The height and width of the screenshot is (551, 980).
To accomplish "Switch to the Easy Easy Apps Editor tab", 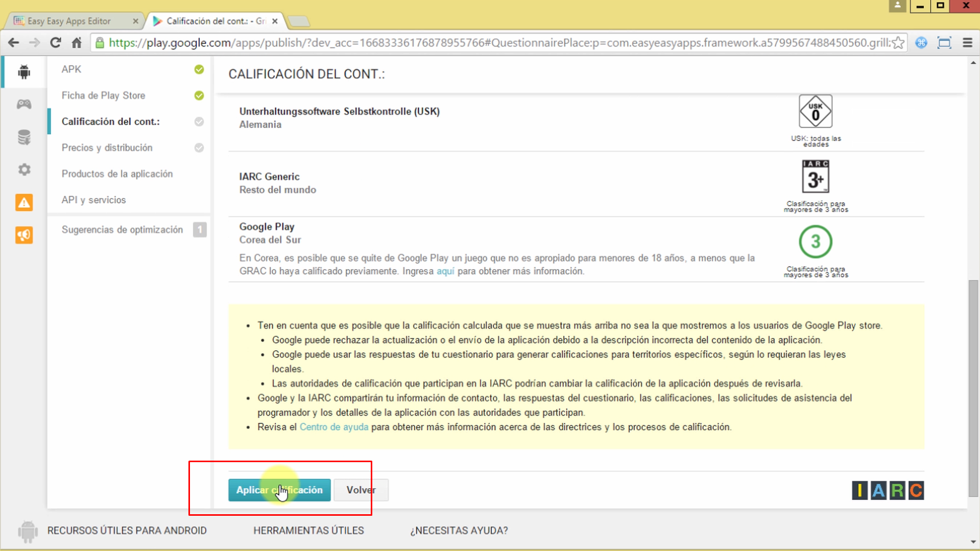I will click(x=69, y=21).
